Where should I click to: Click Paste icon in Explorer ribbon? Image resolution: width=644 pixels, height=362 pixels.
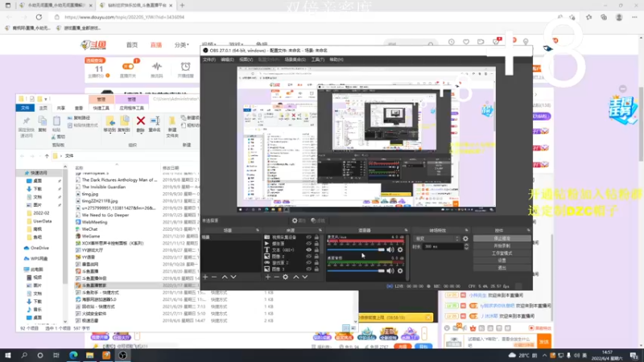56,121
